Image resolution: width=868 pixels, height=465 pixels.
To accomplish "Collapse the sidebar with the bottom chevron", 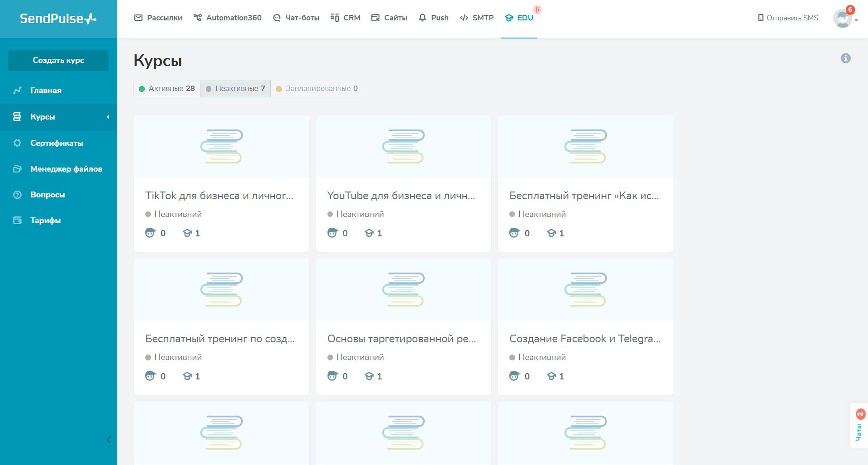I will click(109, 440).
